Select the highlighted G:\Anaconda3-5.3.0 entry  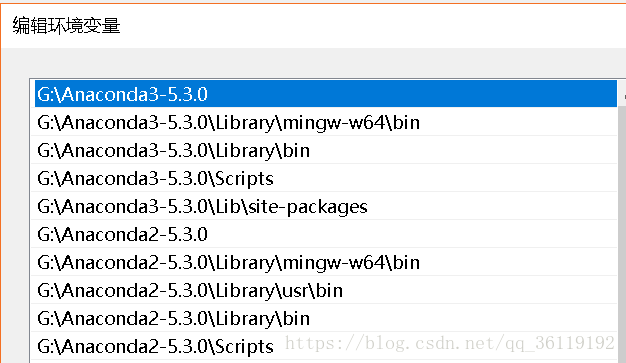pos(325,94)
